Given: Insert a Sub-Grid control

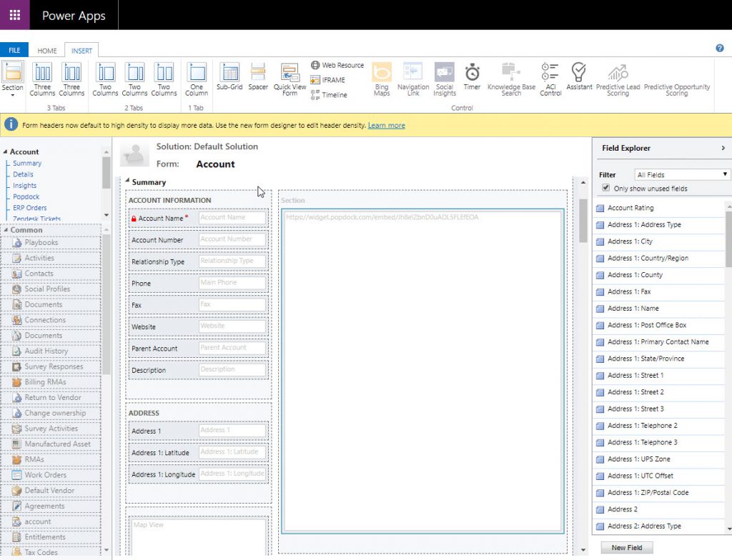Looking at the screenshot, I should pyautogui.click(x=229, y=76).
